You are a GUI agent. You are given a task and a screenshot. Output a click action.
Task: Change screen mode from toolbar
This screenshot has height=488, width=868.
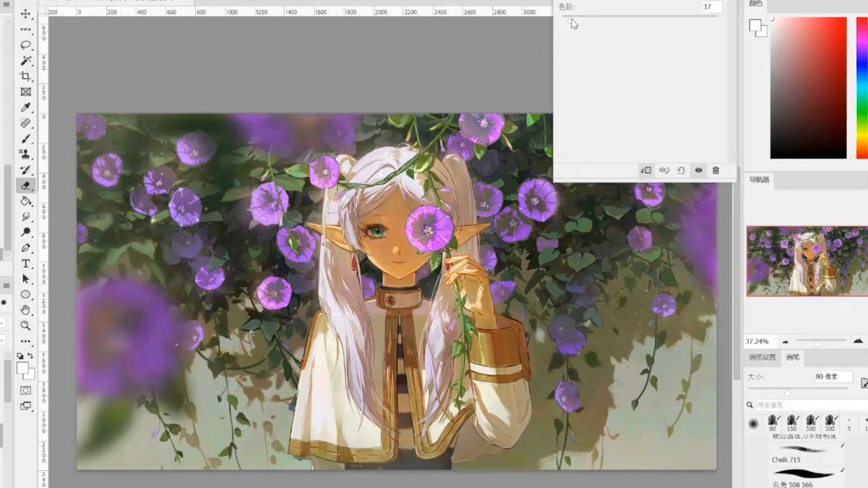pyautogui.click(x=25, y=406)
